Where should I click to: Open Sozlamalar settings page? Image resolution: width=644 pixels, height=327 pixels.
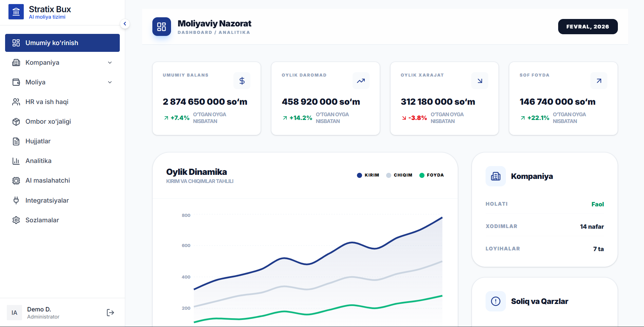(42, 220)
